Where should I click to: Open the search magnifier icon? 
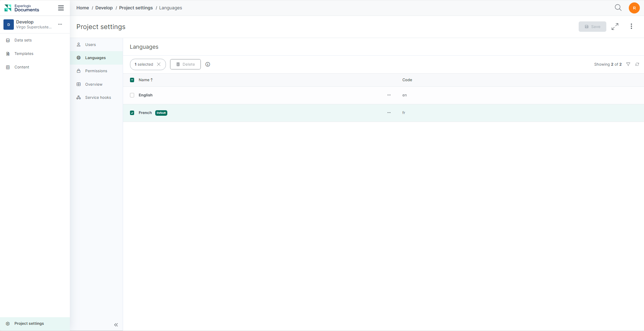pyautogui.click(x=618, y=8)
